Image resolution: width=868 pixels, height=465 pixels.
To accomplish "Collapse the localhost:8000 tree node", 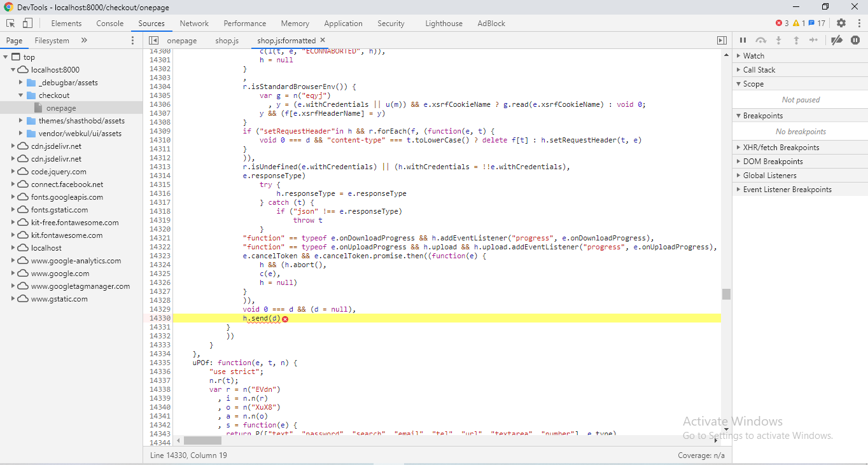I will click(13, 70).
